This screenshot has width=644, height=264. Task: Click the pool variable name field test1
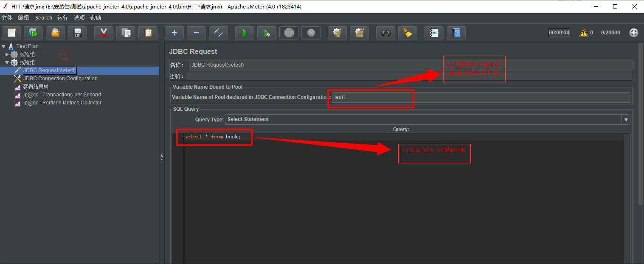click(x=481, y=97)
